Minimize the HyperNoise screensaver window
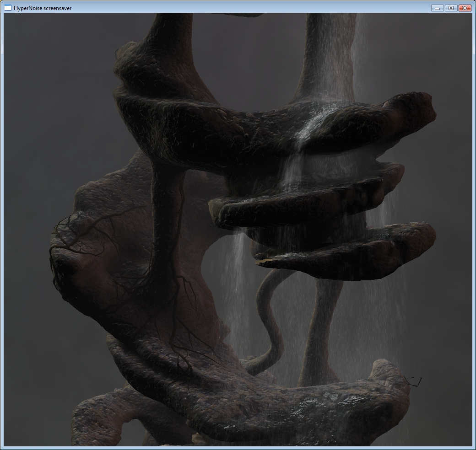476x450 pixels. click(x=437, y=8)
